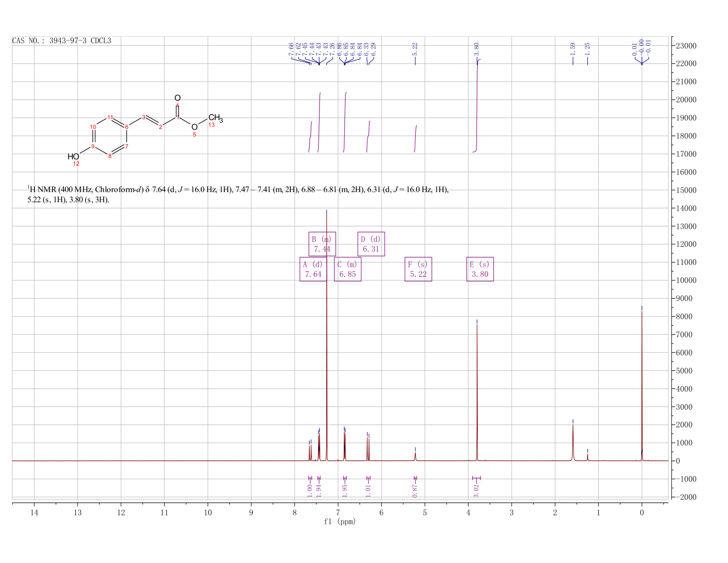Click the C (m) 6.85 multiplet label
728x563 pixels.
pyautogui.click(x=348, y=269)
